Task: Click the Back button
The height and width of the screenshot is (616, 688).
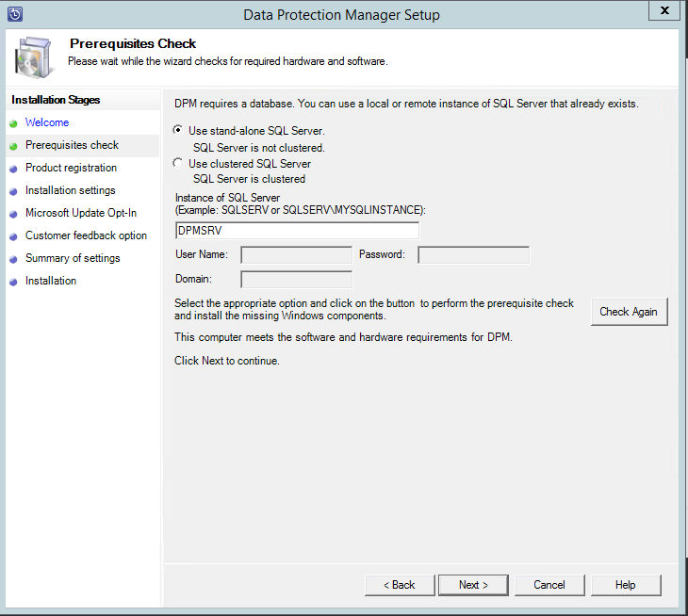Action: point(400,585)
